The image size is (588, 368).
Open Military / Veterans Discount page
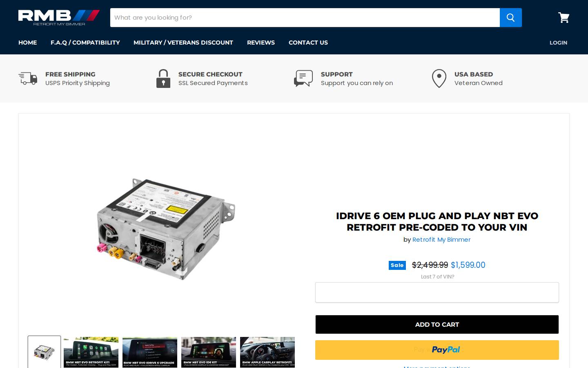(183, 43)
